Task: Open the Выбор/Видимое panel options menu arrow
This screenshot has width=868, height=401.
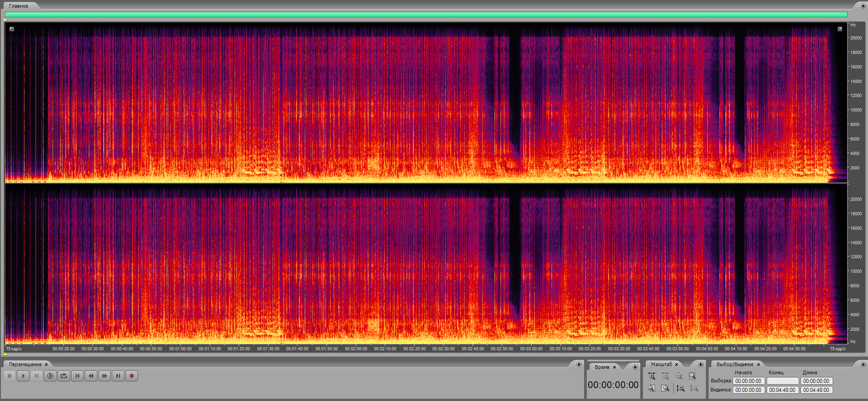Action: click(x=863, y=364)
